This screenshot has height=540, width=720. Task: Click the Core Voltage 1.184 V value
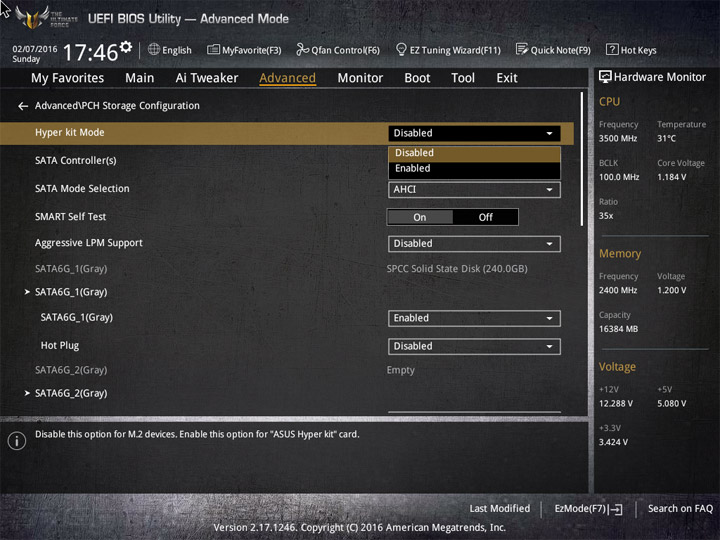671,177
